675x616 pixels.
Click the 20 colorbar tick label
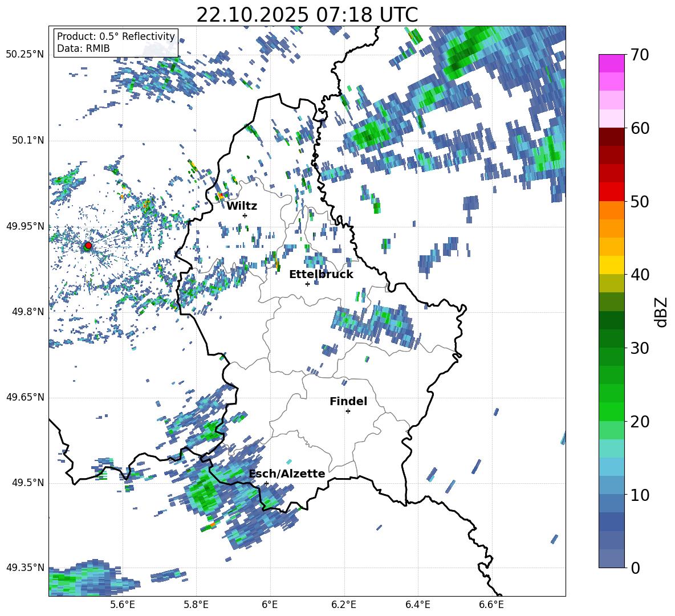tap(640, 421)
